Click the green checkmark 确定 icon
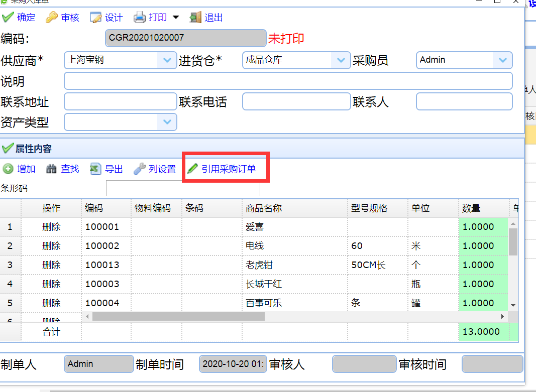 (8, 18)
